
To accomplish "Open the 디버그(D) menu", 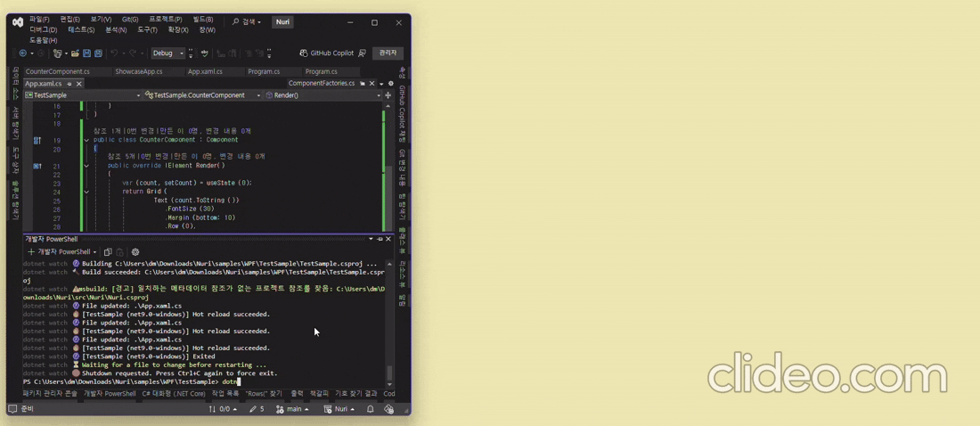I will pos(44,29).
